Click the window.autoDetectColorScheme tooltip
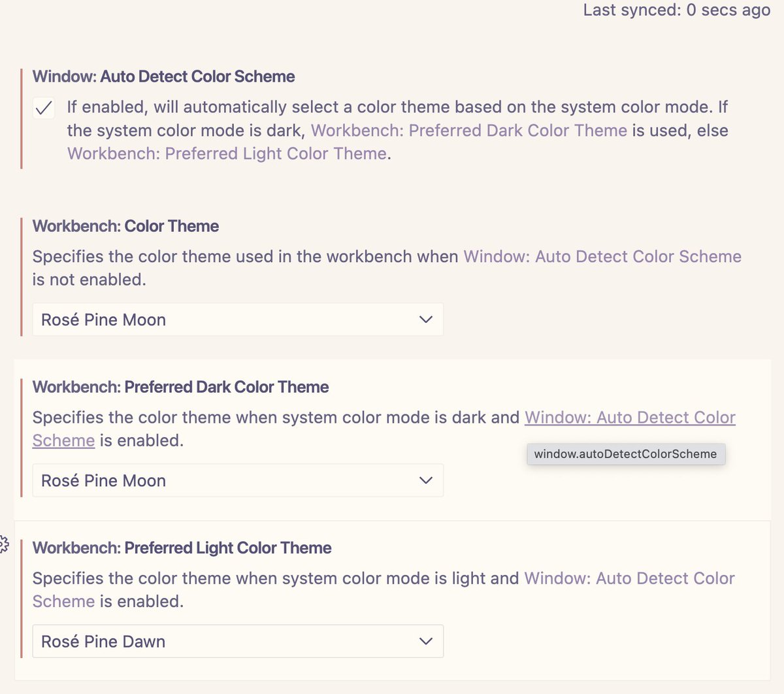 click(626, 454)
